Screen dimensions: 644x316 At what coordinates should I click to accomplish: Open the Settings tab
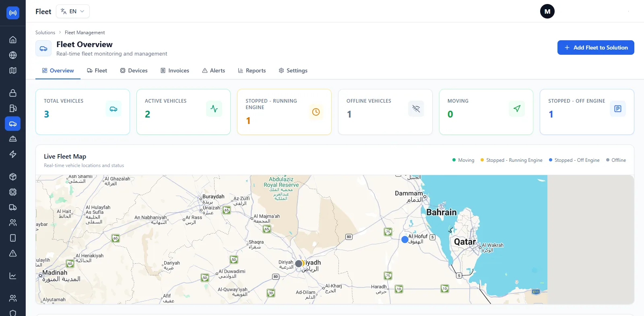point(293,70)
